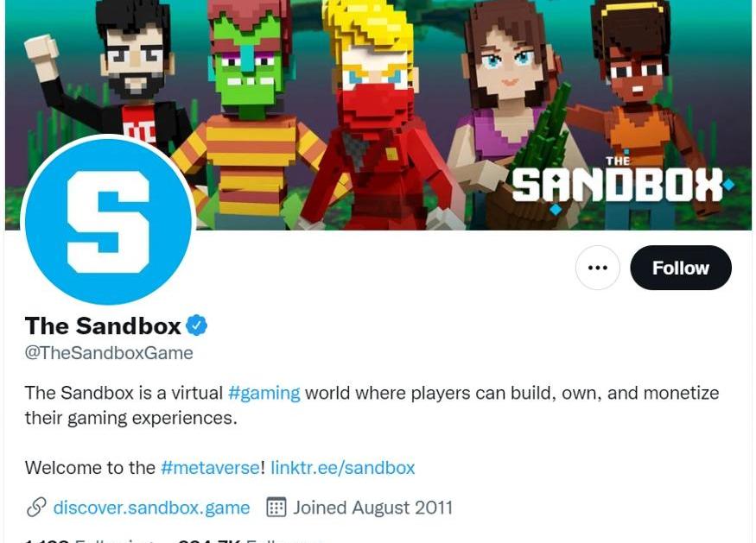Screen dimensions: 756x543
Task: Click the calendar icon next to Joined
Action: [276, 508]
